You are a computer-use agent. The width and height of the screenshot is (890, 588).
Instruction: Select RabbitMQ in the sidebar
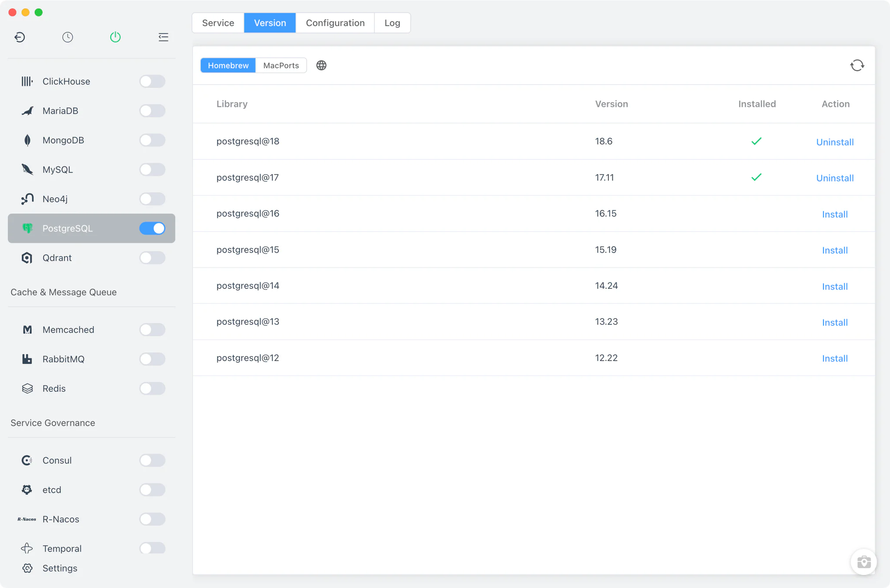pyautogui.click(x=91, y=359)
